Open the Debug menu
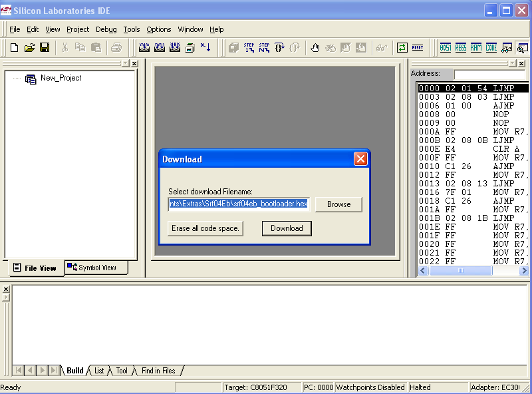532x394 pixels. pos(106,29)
